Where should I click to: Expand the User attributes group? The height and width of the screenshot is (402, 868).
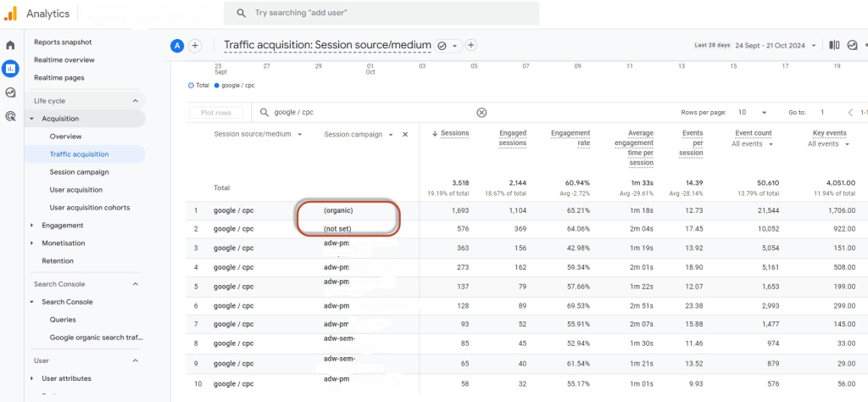click(x=32, y=378)
